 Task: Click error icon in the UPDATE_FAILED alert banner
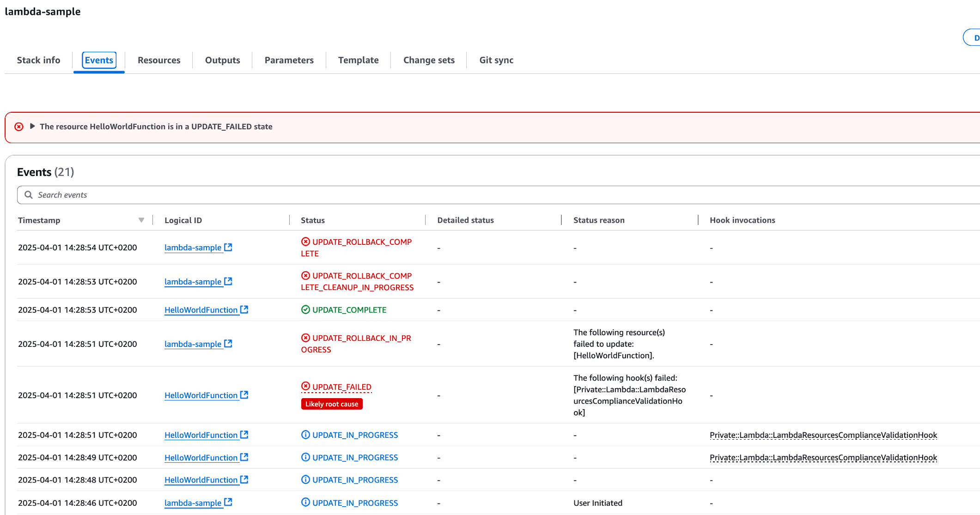tap(18, 127)
